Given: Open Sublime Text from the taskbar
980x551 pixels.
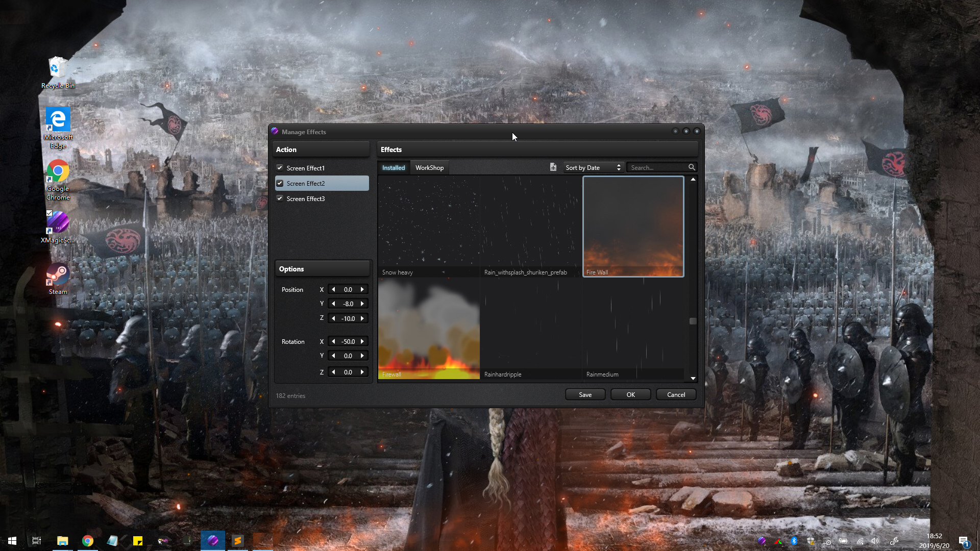Looking at the screenshot, I should 238,541.
